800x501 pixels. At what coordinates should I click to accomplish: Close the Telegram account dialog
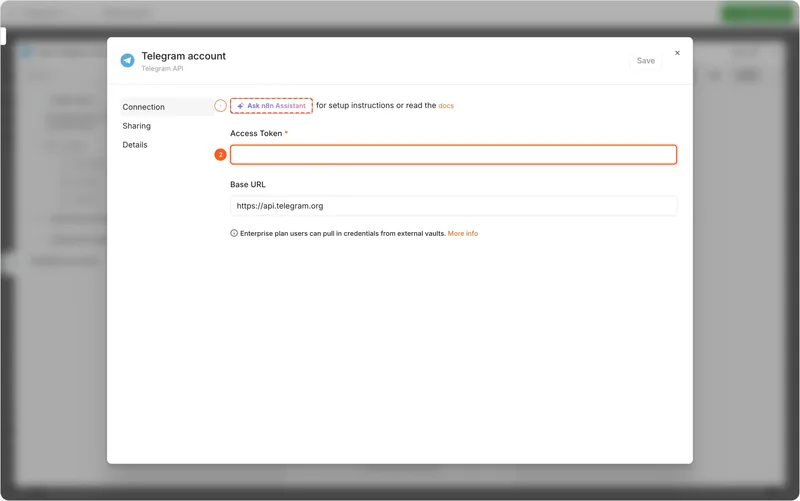click(677, 53)
